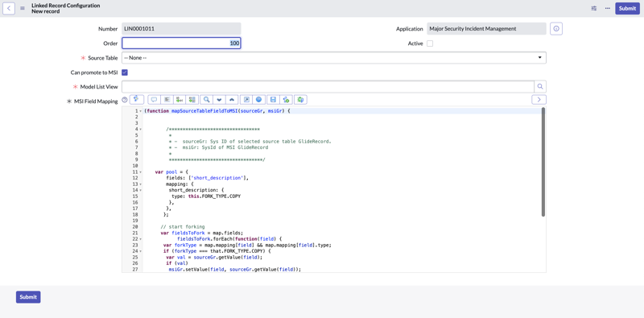The width and height of the screenshot is (644, 318).
Task: Open MSI Field Mapping help question icon
Action: point(125,101)
